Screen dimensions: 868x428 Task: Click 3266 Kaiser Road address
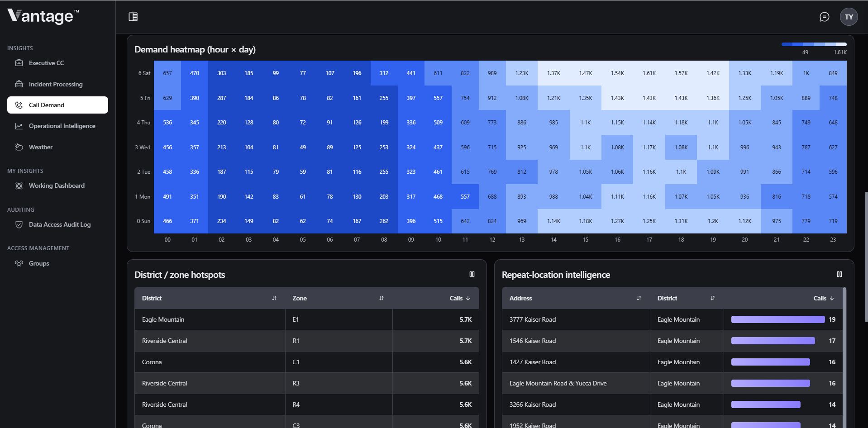point(533,404)
